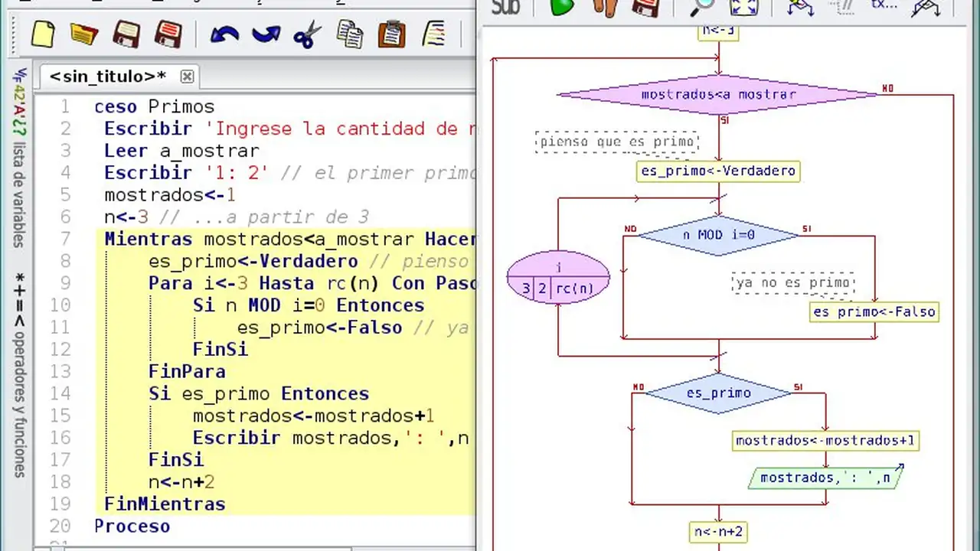Select the <sin_titulo>* editor tab

pos(108,77)
